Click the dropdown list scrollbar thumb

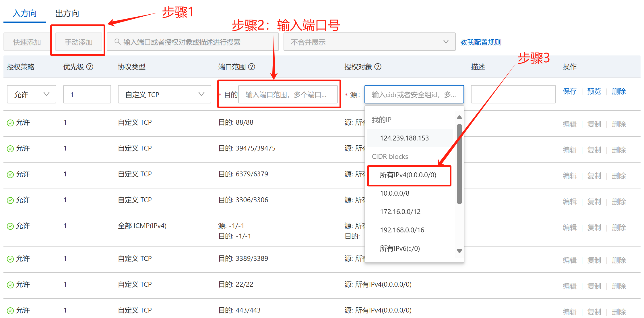click(x=459, y=164)
